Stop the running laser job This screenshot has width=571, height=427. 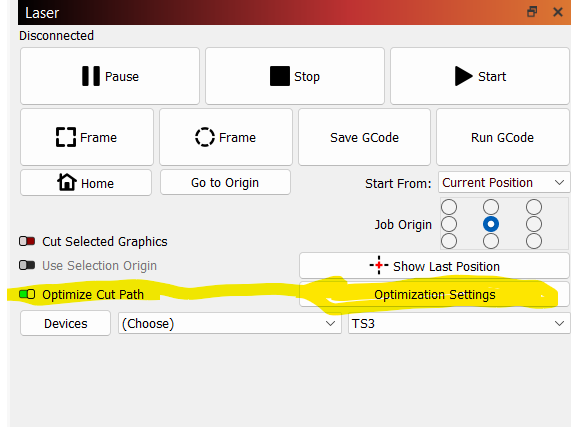[x=295, y=76]
